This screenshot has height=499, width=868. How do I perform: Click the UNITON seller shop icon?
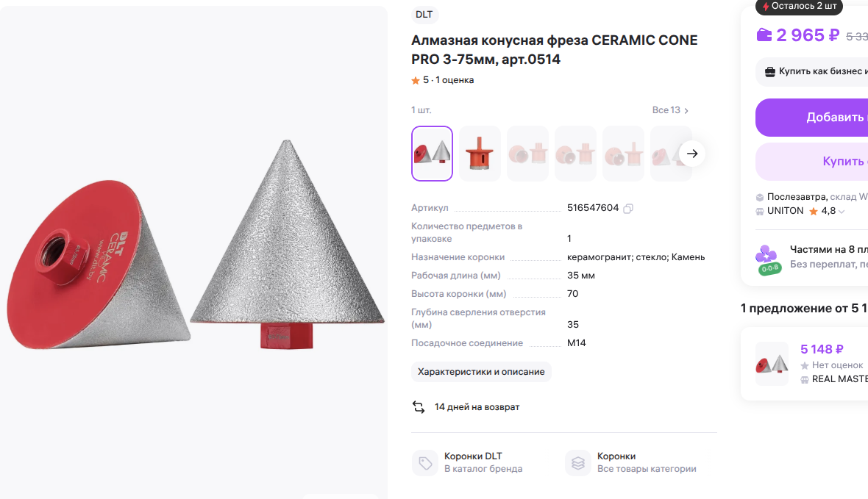pos(759,212)
